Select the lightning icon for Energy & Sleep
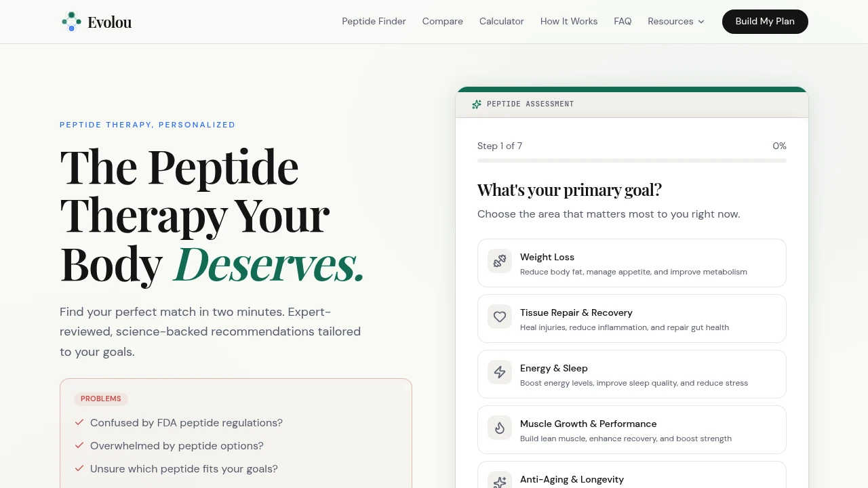Image resolution: width=868 pixels, height=488 pixels. (x=500, y=372)
